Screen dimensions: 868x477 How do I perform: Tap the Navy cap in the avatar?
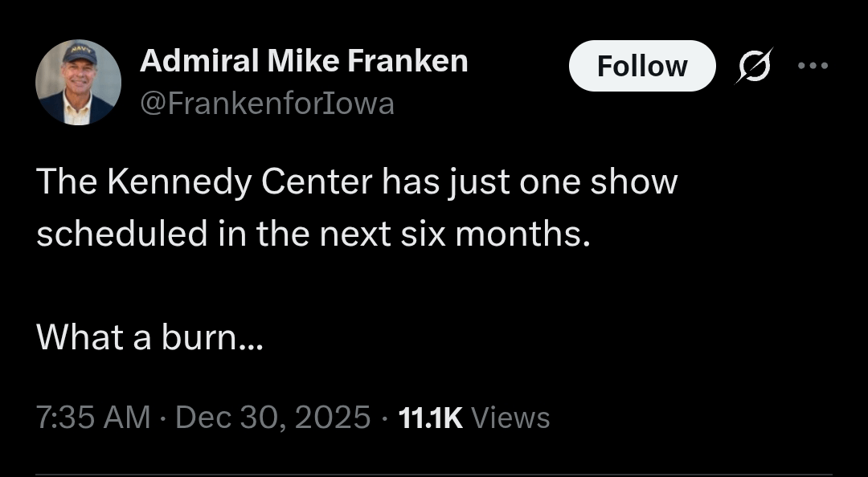point(80,54)
